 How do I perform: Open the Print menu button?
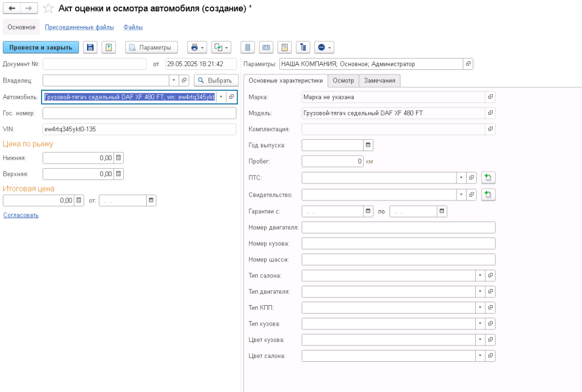196,47
